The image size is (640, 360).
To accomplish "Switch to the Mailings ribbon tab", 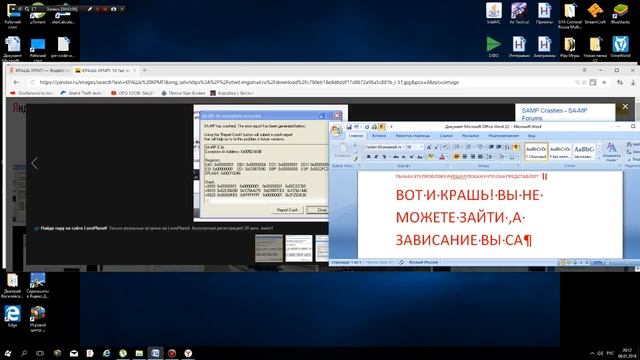I will [470, 136].
